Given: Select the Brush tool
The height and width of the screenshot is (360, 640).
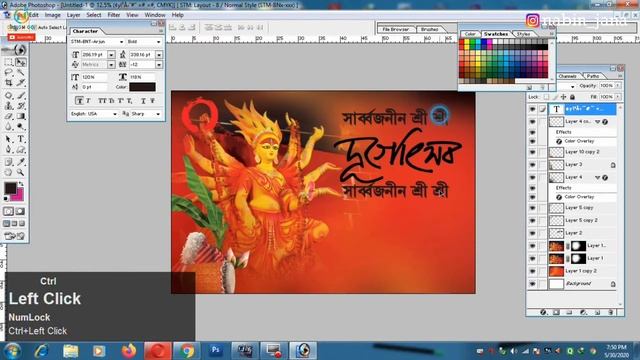Looking at the screenshot, I should [20, 96].
